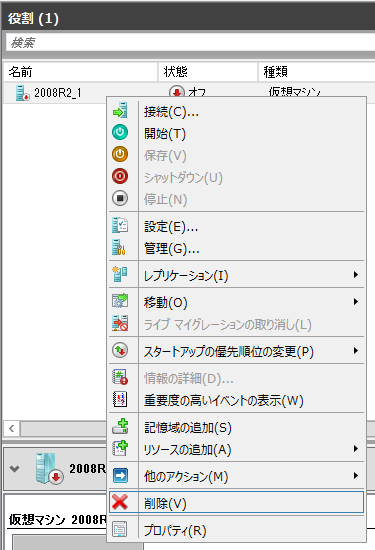Open the 他のアクション(M) submenu arrow

pos(356,476)
